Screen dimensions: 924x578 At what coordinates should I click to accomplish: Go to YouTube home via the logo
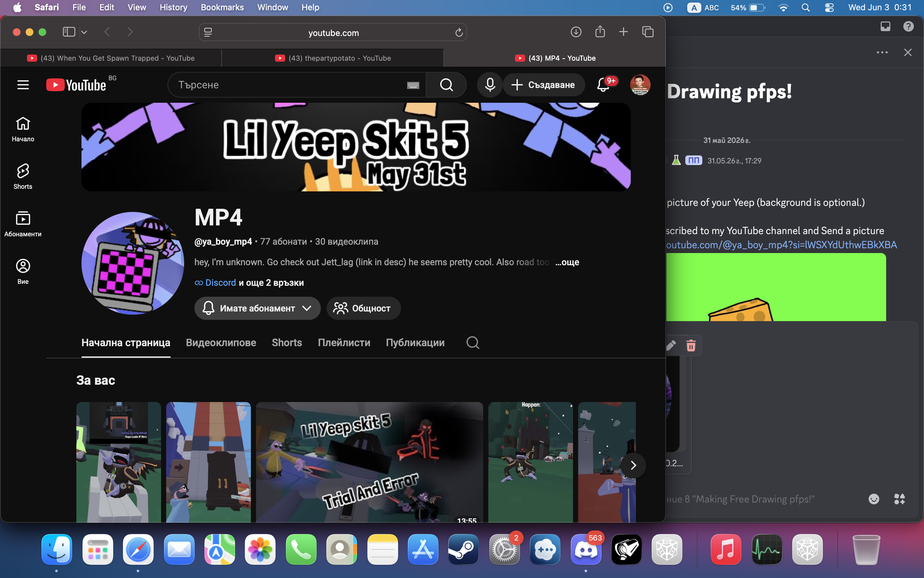coord(76,85)
